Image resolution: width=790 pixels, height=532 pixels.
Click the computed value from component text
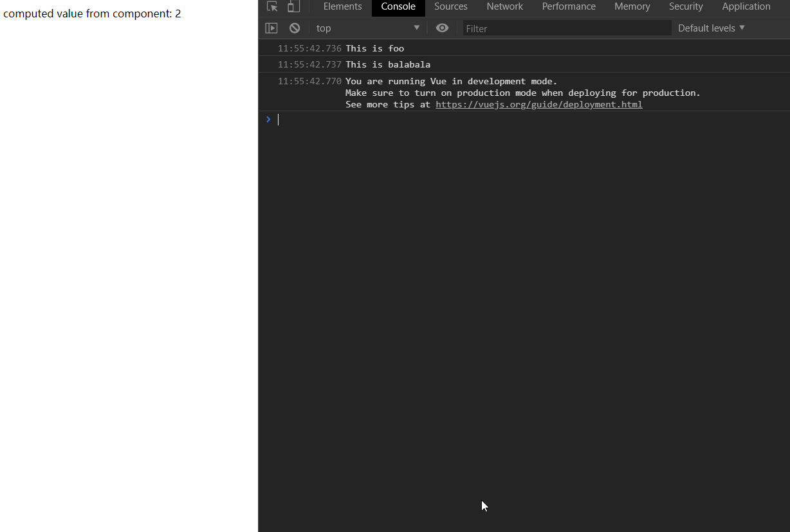(x=92, y=14)
